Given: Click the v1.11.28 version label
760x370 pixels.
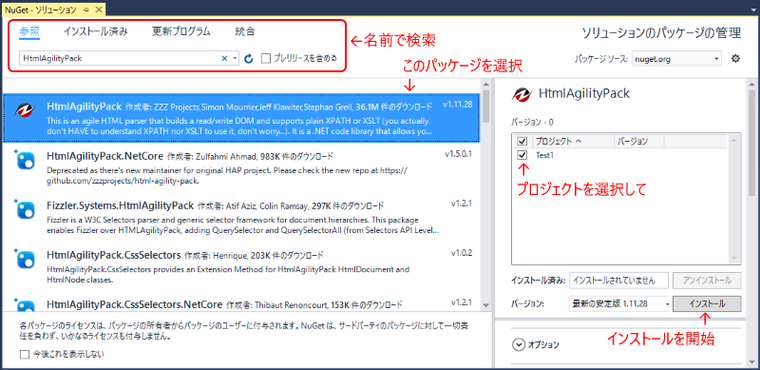Looking at the screenshot, I should click(x=458, y=105).
